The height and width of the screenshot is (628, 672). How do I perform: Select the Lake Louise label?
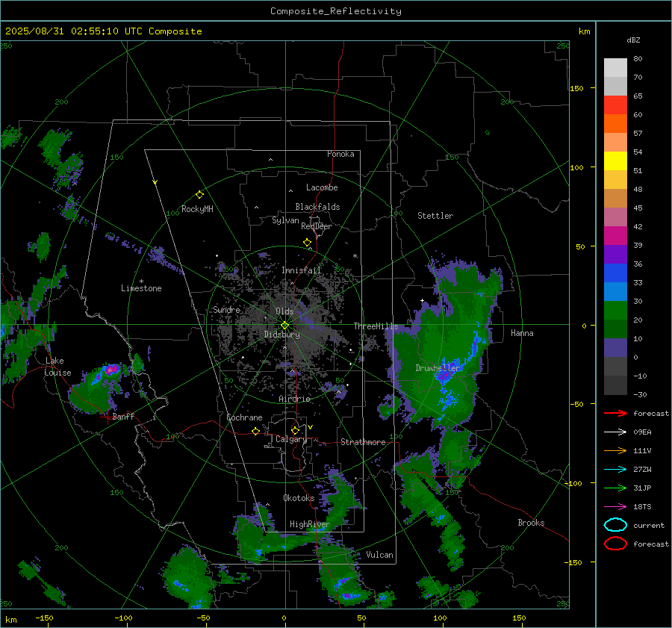[57, 367]
